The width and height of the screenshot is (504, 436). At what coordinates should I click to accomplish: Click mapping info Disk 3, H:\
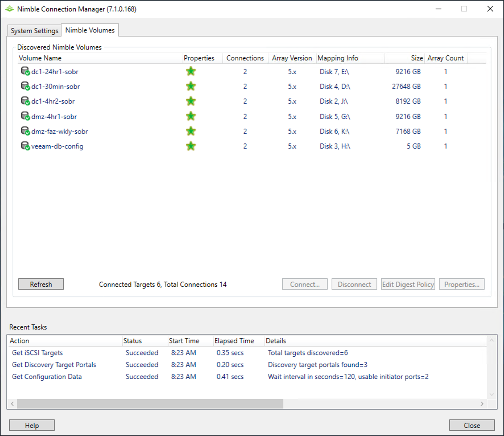[x=335, y=146]
